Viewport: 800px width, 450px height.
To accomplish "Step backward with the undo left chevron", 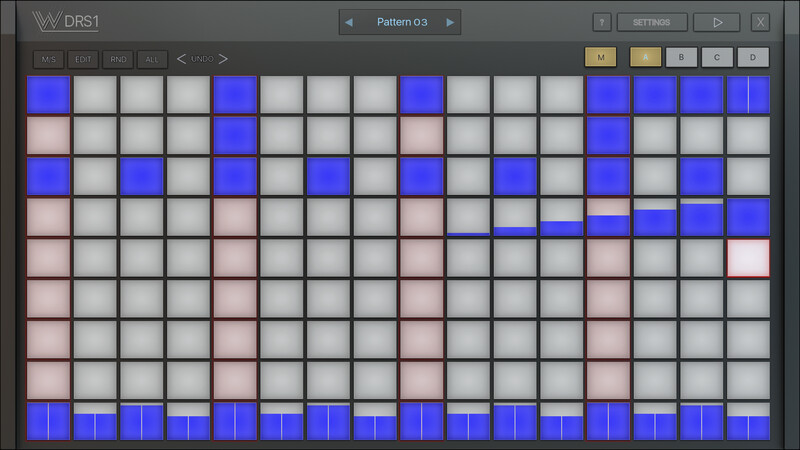I will tap(181, 59).
